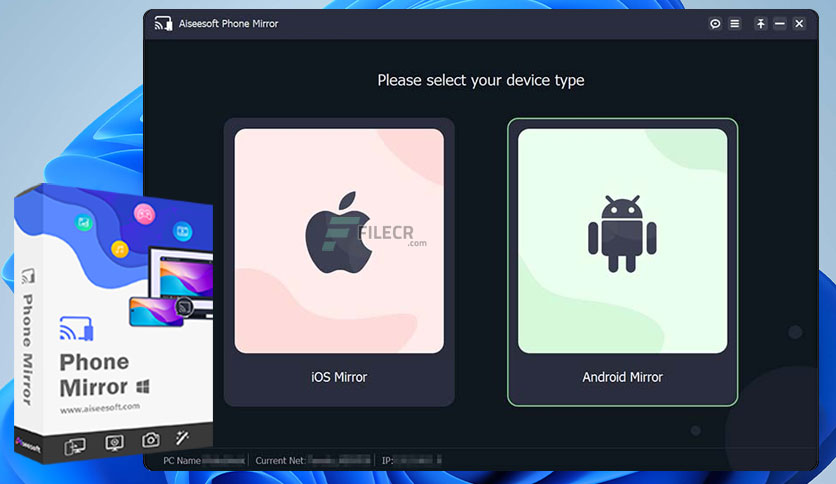Screen dimensions: 836x484
Task: Click the Aiseesoft Phone Mirror logo icon
Action: (x=163, y=23)
